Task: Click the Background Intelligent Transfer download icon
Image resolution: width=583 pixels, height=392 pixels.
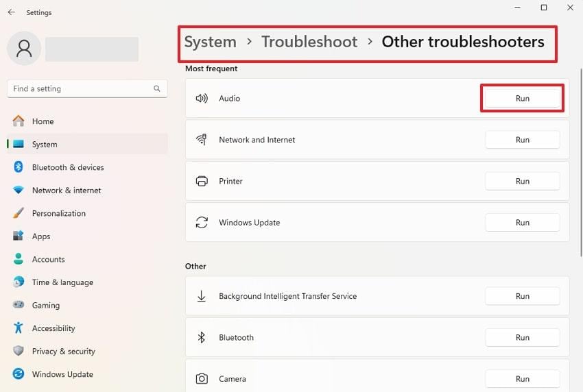Action: point(202,296)
